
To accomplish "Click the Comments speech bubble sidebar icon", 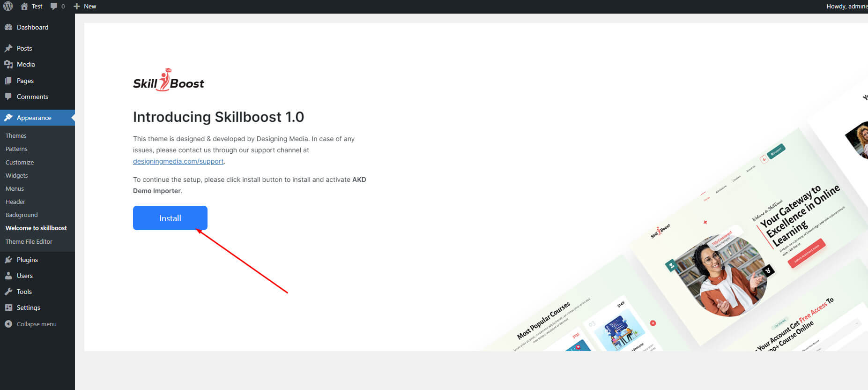I will pos(8,97).
